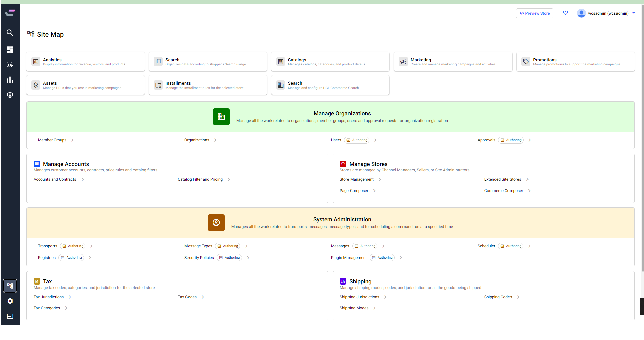Select the Site Map icon in sidebar
644x340 pixels.
coord(10,286)
